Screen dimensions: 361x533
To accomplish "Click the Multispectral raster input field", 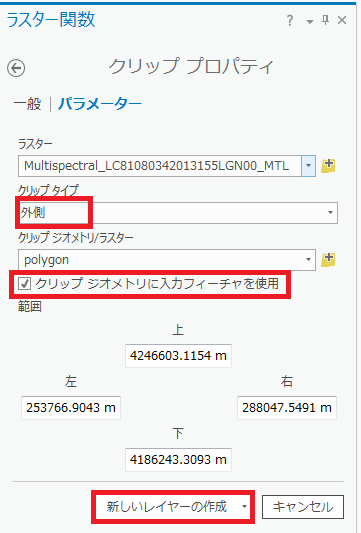I will (159, 166).
